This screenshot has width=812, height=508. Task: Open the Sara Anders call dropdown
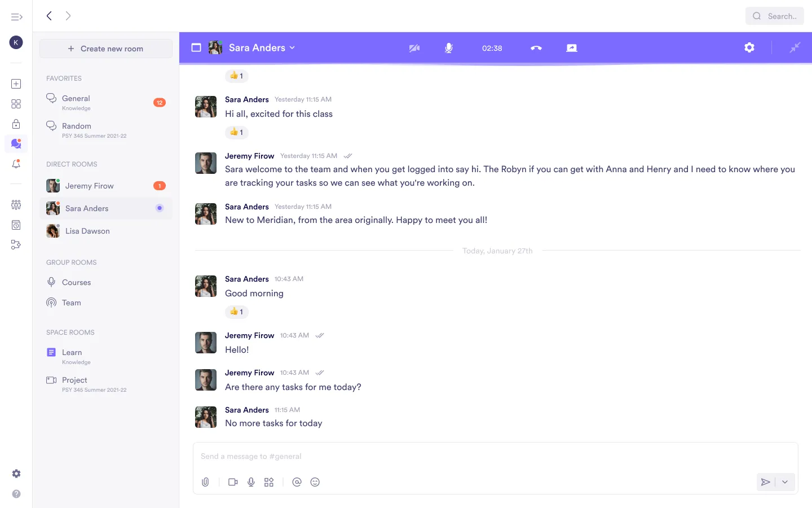(x=293, y=47)
